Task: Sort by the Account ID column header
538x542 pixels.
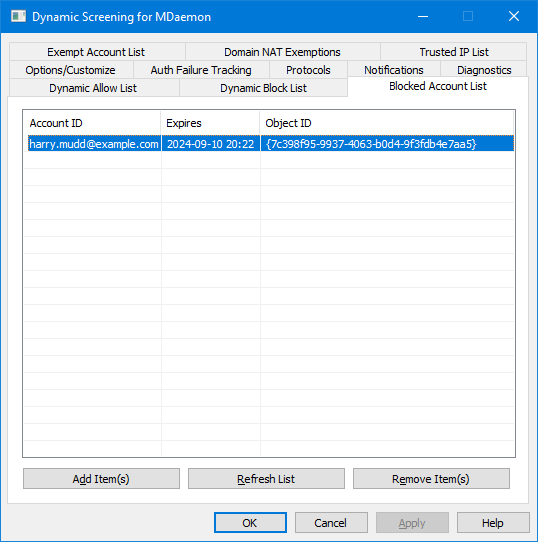Action: pos(92,123)
